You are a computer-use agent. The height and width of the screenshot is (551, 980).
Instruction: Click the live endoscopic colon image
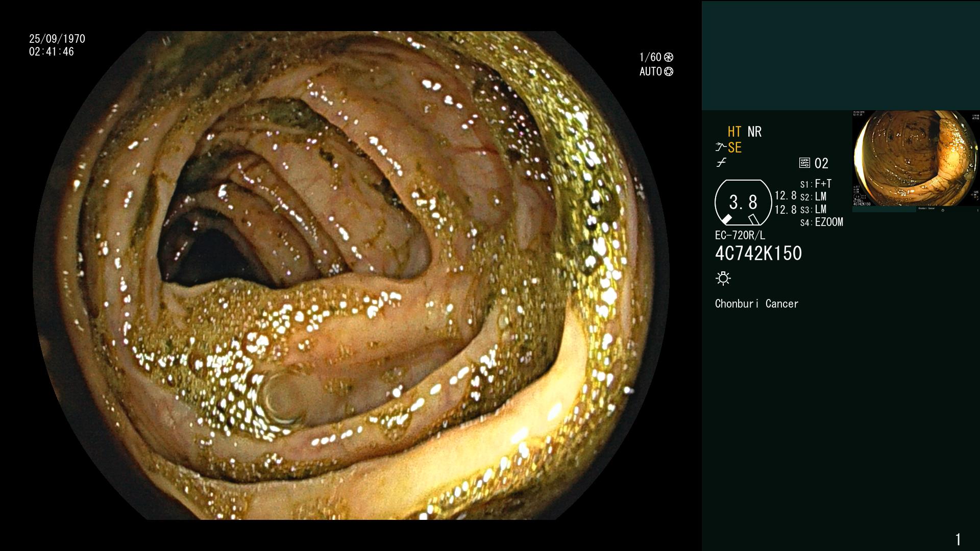coord(351,275)
